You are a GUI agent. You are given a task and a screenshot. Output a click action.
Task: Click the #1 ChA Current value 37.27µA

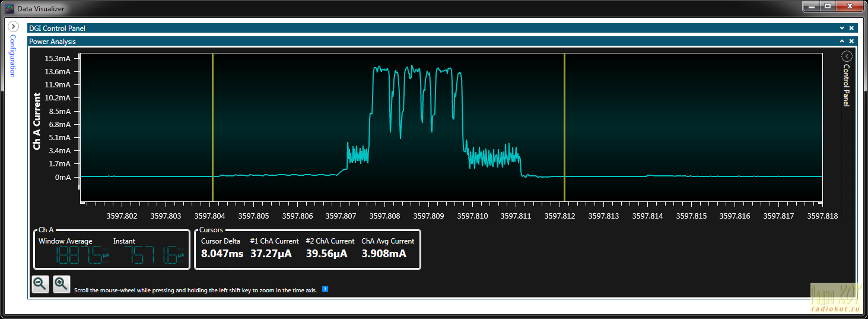pos(271,254)
